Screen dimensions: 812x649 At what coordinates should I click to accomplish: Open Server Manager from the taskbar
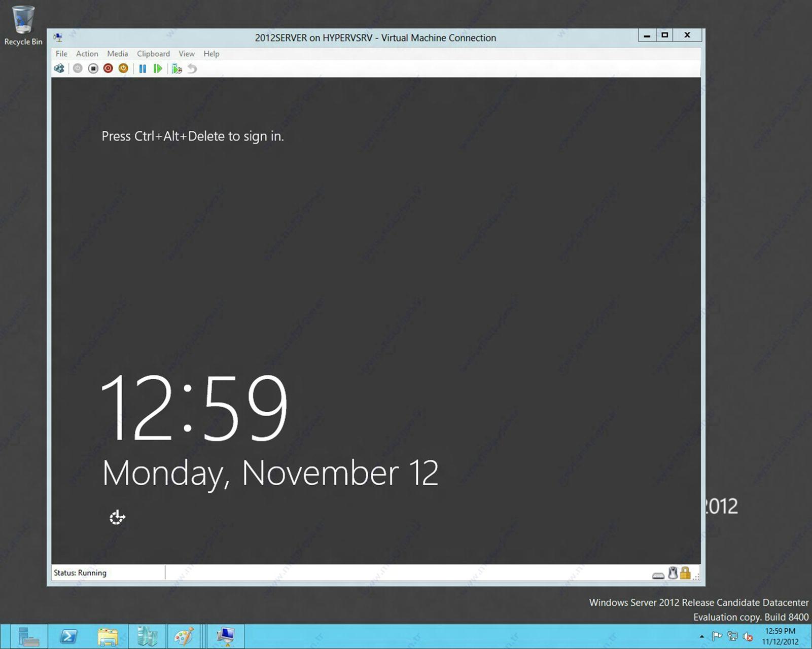coord(28,636)
